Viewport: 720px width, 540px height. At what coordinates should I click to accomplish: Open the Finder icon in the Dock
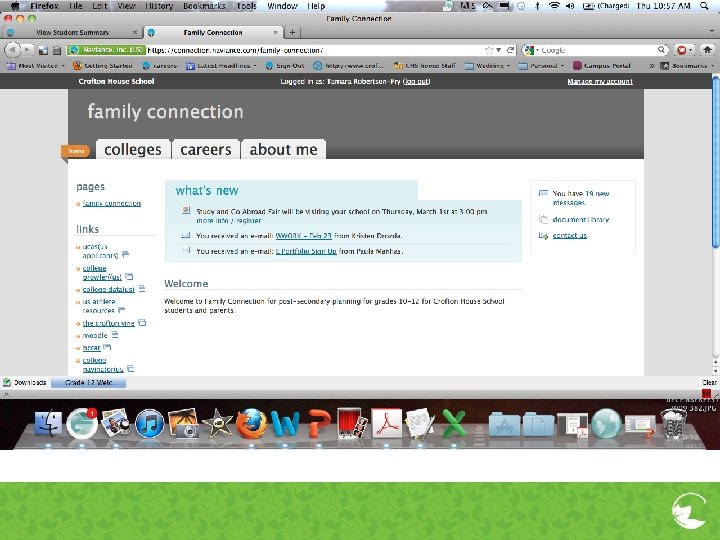point(48,423)
